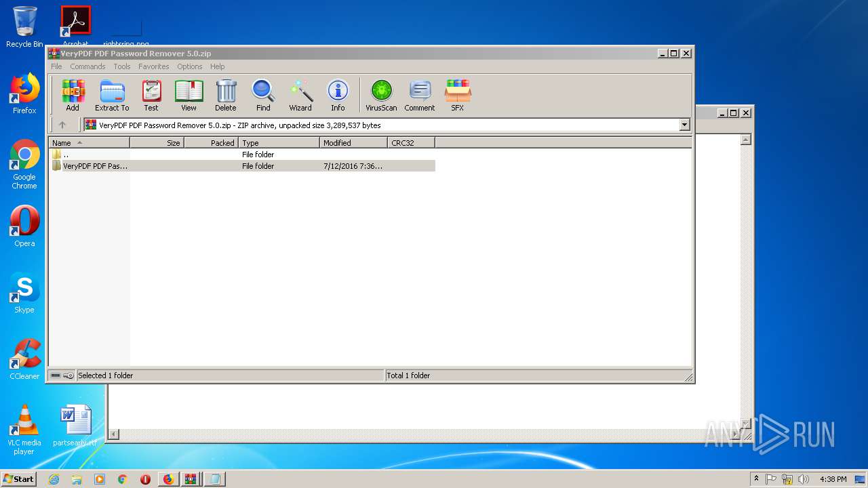Open VLC media player desktop shortcut
Viewport: 868px width, 488px height.
(x=24, y=430)
